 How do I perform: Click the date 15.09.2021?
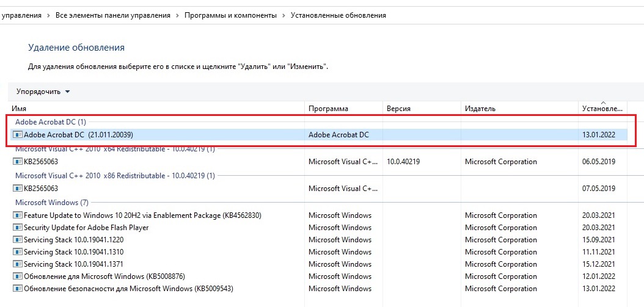pos(599,240)
